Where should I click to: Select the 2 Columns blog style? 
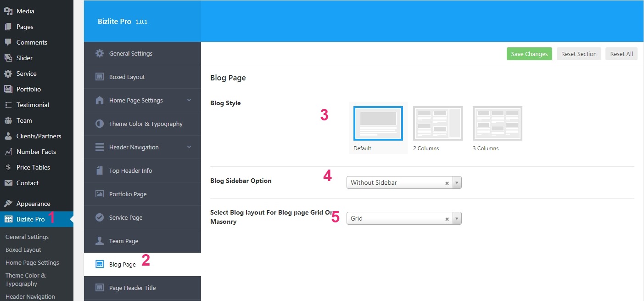(438, 123)
